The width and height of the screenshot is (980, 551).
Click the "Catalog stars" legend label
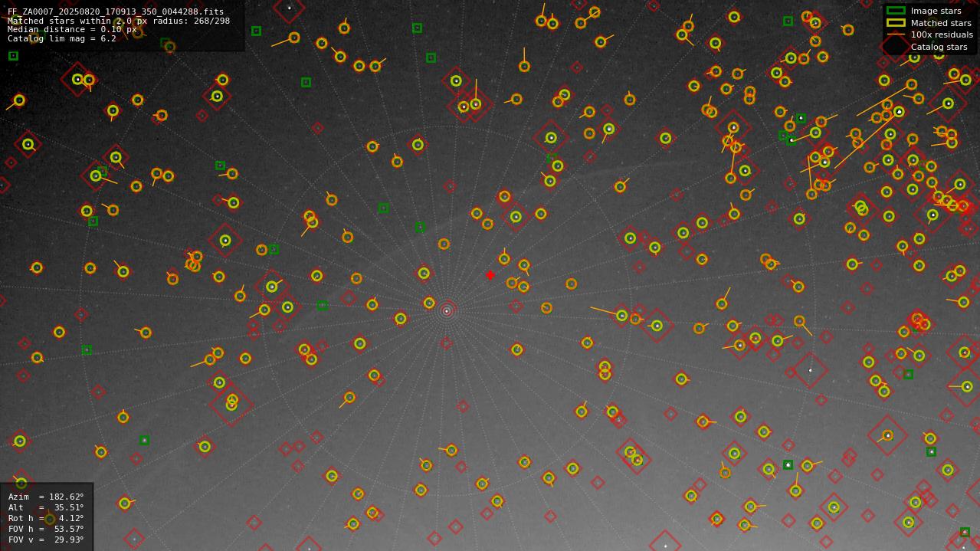coord(939,47)
